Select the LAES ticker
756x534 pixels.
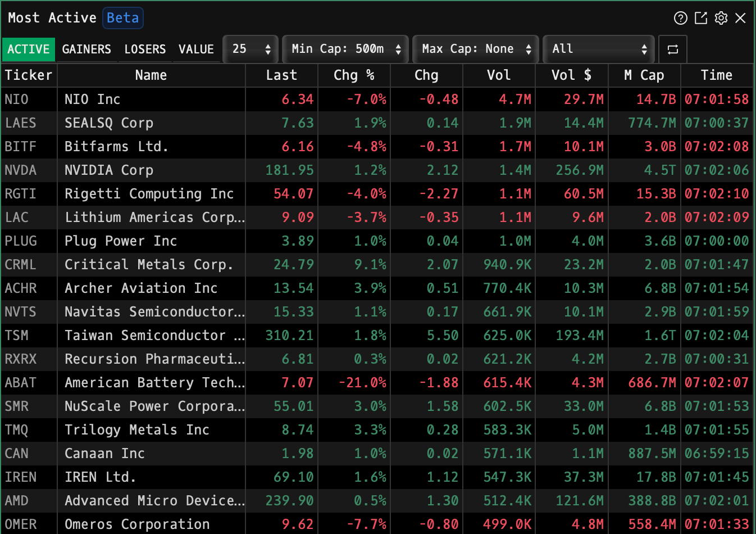click(21, 123)
